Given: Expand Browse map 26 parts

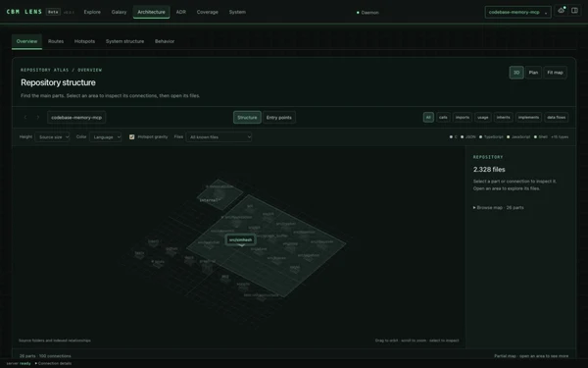Looking at the screenshot, I should [499, 207].
